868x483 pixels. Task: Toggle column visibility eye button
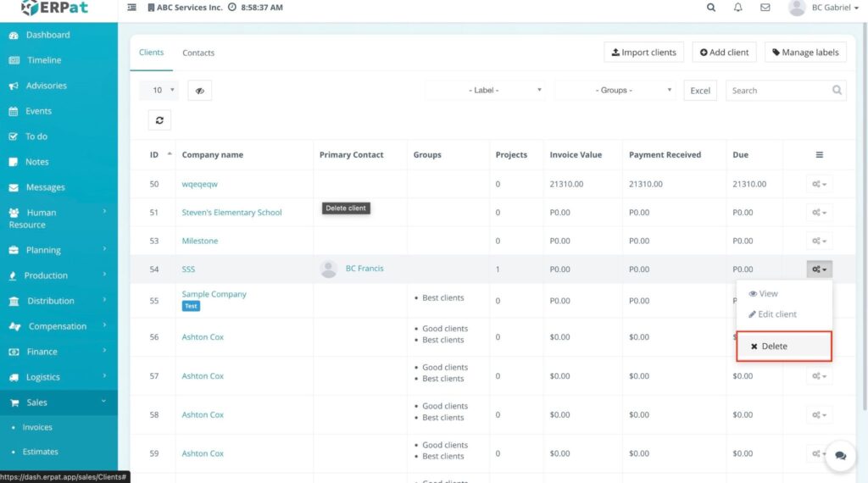[x=199, y=91]
